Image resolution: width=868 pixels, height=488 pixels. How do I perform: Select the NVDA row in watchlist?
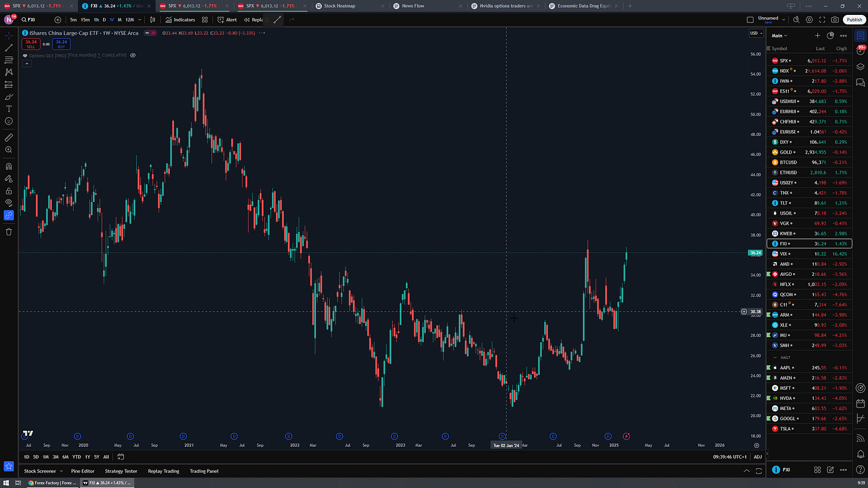810,398
